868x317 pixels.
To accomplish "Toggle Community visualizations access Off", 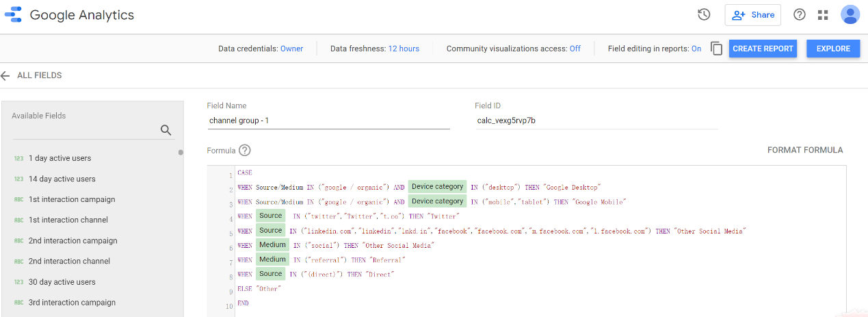I will (x=575, y=49).
